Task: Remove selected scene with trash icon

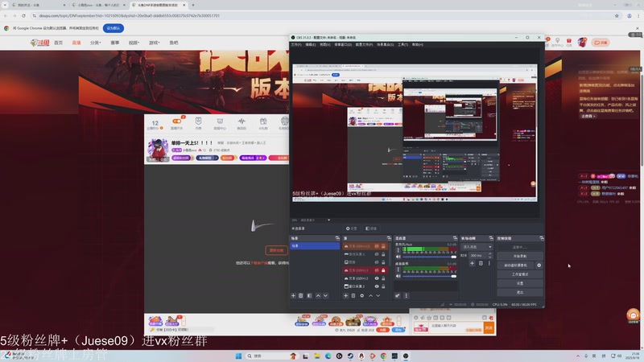Action: tap(300, 295)
